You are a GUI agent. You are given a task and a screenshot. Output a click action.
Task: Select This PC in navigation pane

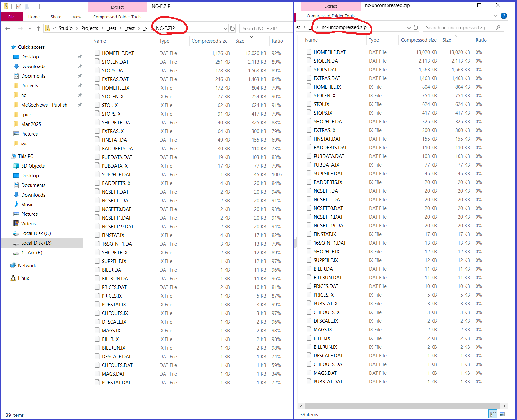click(x=25, y=156)
